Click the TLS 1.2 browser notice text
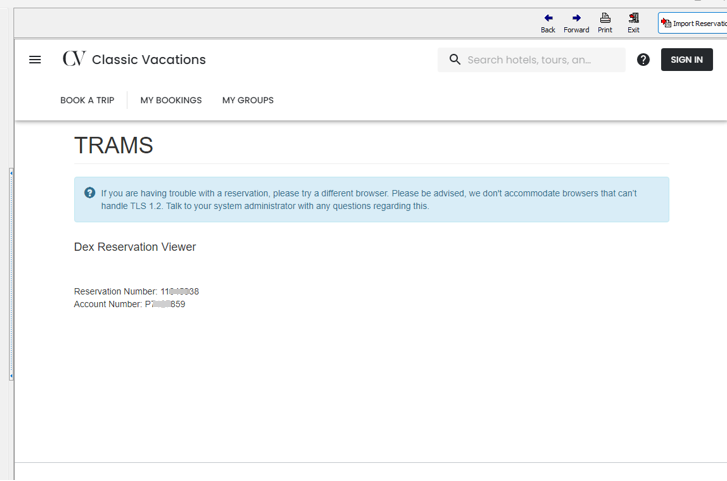727x481 pixels. click(369, 199)
